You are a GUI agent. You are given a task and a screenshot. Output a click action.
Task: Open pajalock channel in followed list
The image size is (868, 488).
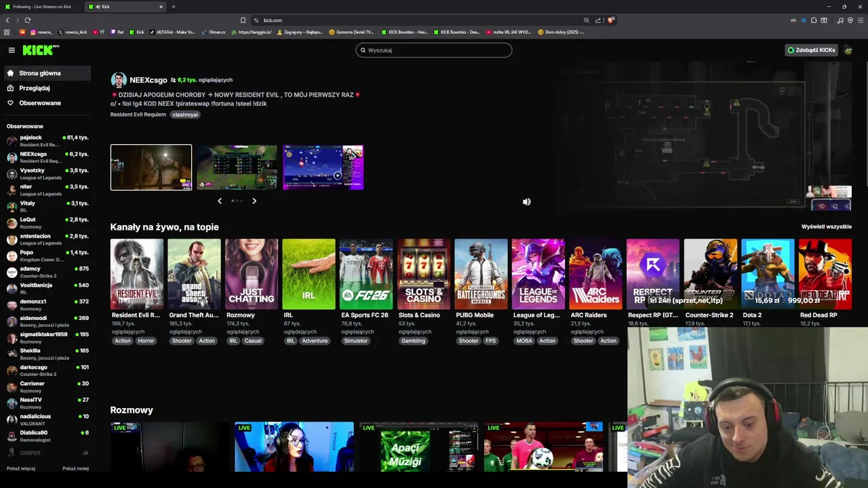click(x=47, y=140)
